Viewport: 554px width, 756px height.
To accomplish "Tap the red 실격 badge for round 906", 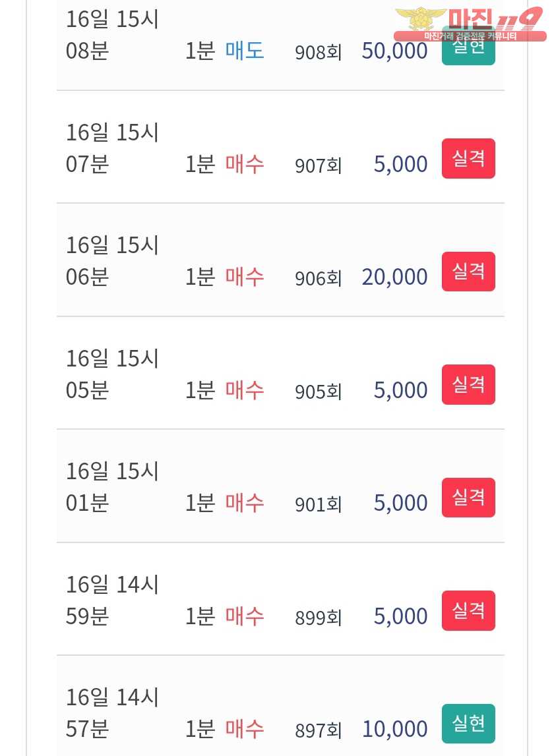I will pyautogui.click(x=468, y=272).
